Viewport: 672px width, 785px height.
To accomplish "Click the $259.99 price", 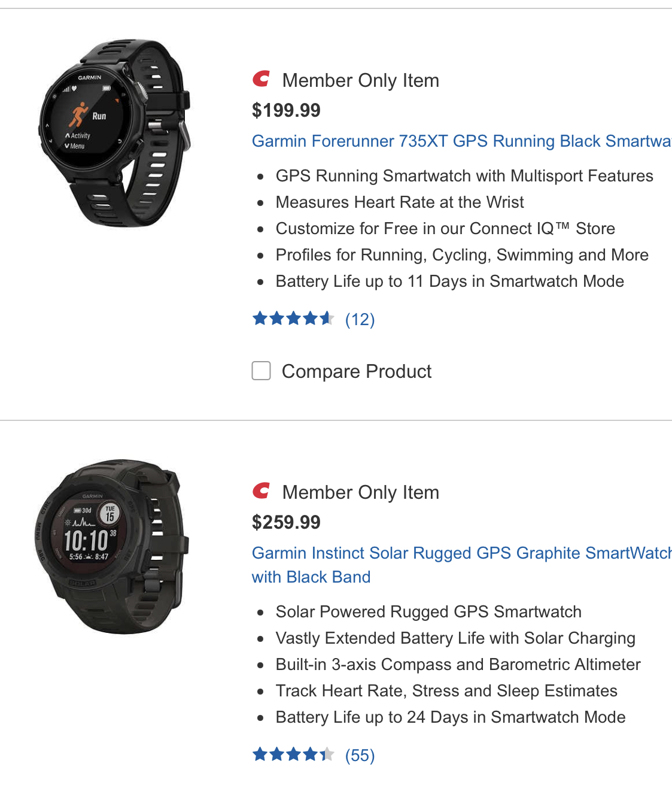I will [x=286, y=522].
